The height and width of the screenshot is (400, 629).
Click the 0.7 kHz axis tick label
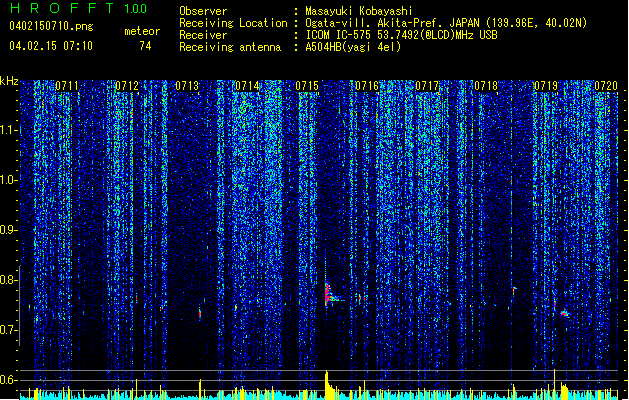coord(8,331)
